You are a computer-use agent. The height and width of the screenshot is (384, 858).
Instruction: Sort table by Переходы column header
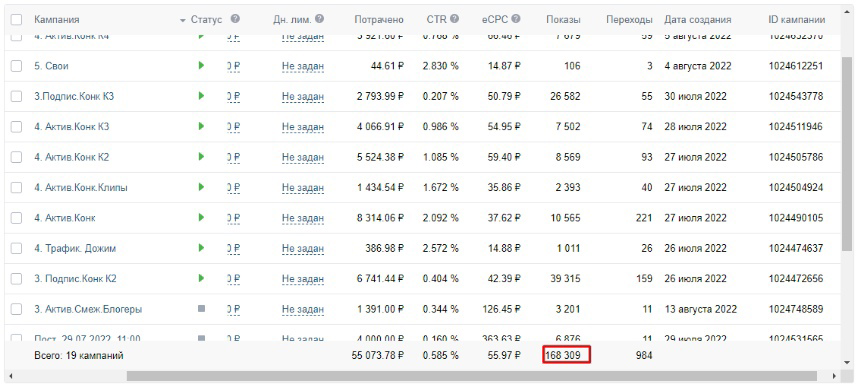[x=629, y=20]
